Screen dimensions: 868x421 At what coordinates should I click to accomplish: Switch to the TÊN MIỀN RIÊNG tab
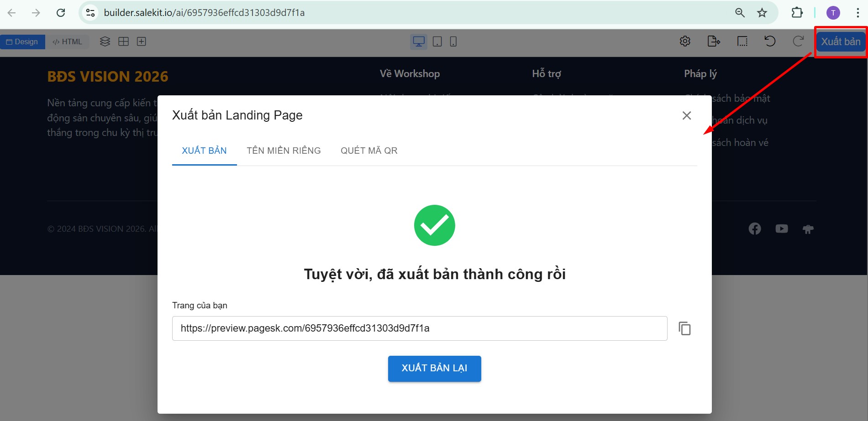tap(284, 151)
